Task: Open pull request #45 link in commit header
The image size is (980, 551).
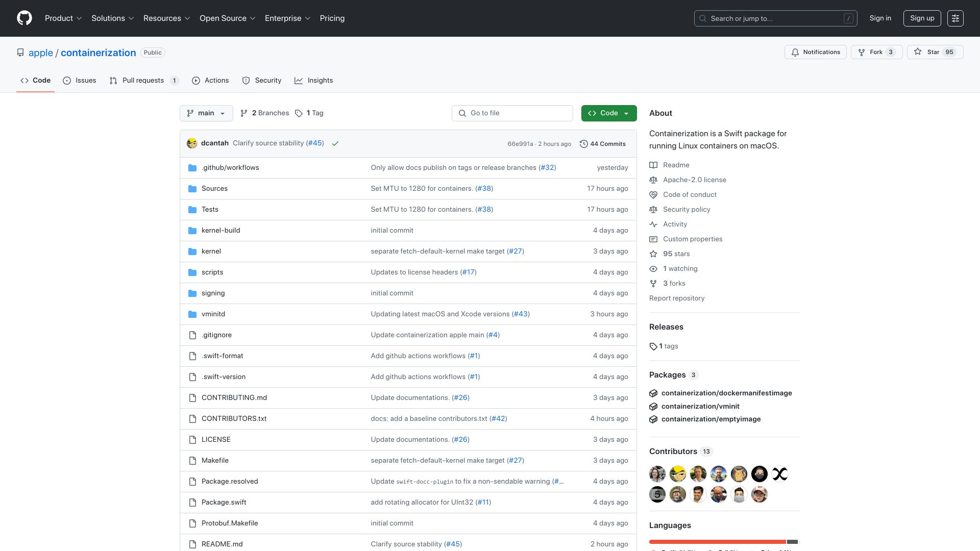Action: (315, 143)
